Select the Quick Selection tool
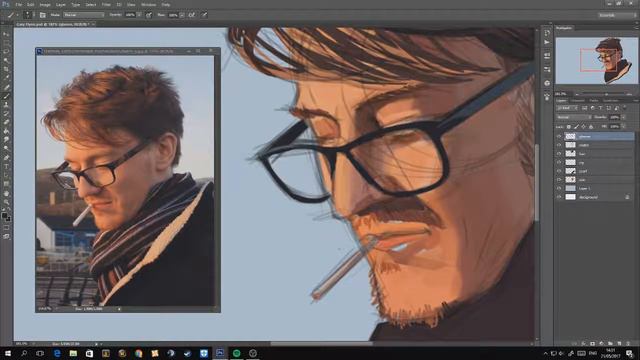Image resolution: width=640 pixels, height=360 pixels. pos(6,60)
